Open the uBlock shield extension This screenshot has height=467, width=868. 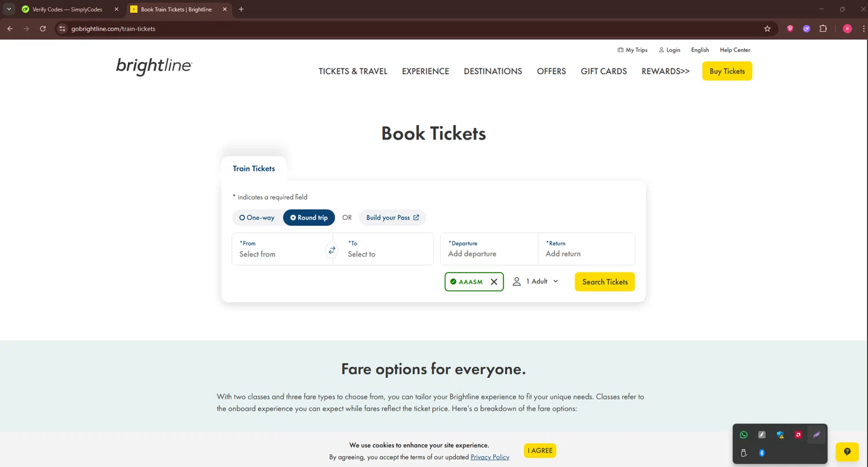coord(790,28)
